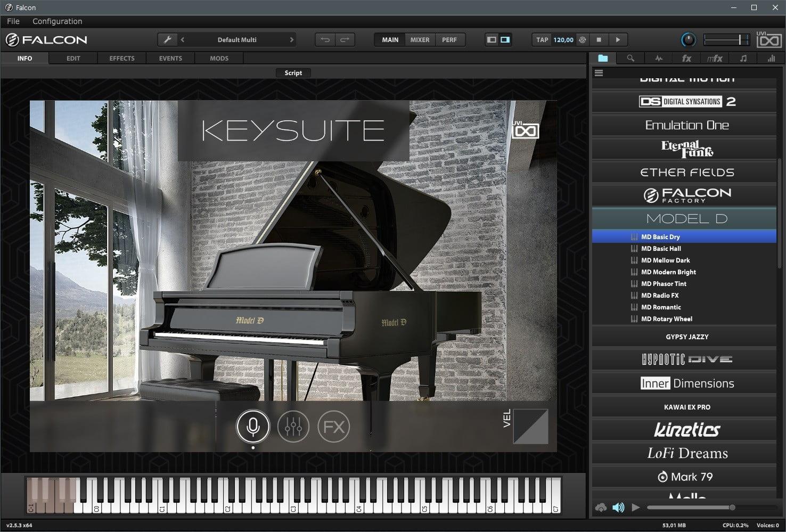The height and width of the screenshot is (532, 786).
Task: Switch to MIXER view
Action: 420,40
